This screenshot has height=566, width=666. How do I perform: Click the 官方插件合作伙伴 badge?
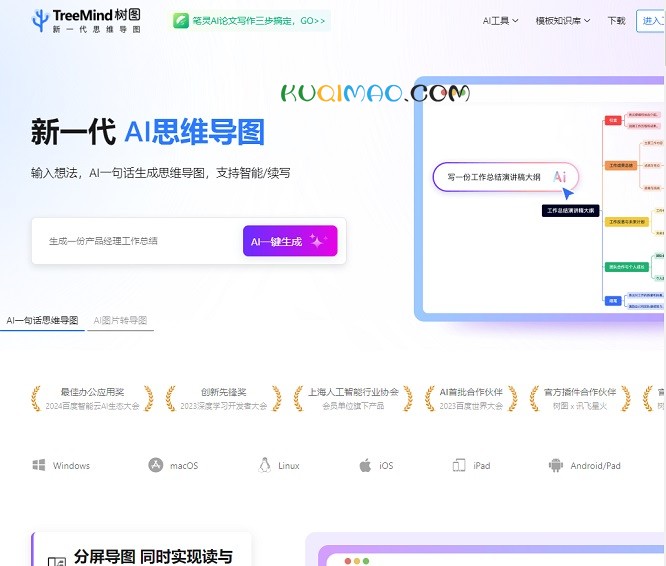point(580,398)
